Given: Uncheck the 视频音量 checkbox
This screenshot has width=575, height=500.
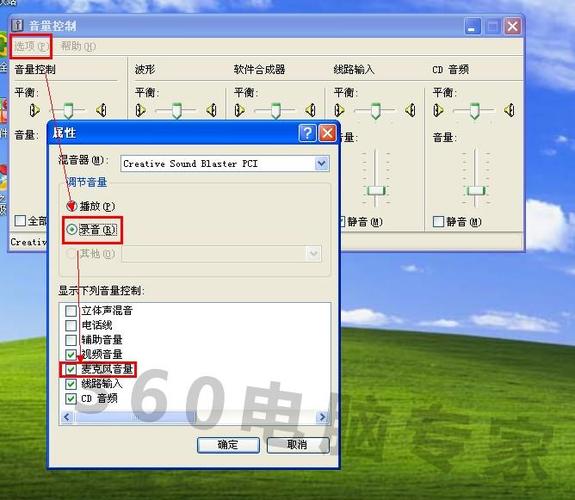Looking at the screenshot, I should point(71,354).
